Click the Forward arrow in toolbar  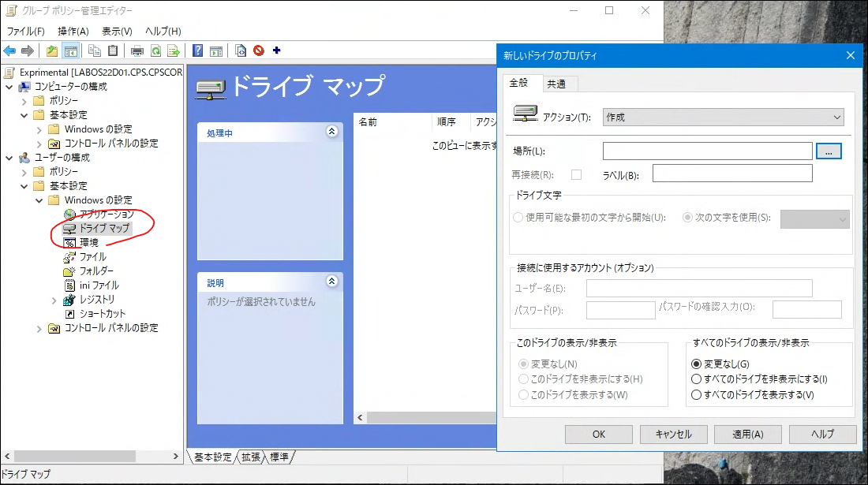click(x=27, y=51)
